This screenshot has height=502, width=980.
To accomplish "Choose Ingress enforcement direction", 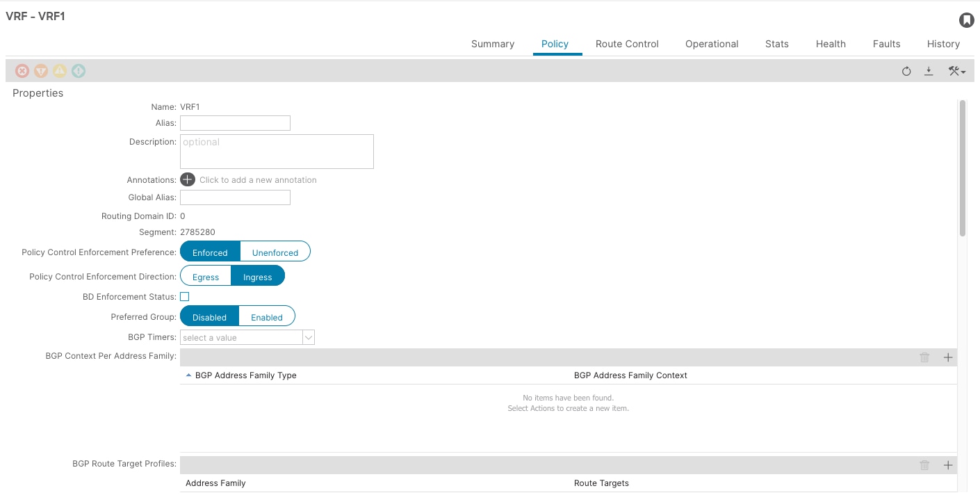I will 258,277.
